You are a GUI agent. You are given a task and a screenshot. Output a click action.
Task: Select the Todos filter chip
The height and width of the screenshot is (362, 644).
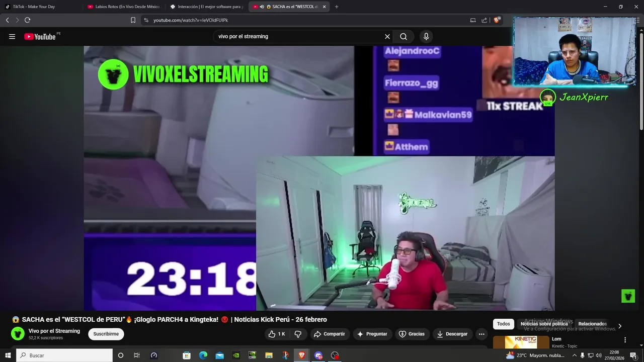(504, 324)
